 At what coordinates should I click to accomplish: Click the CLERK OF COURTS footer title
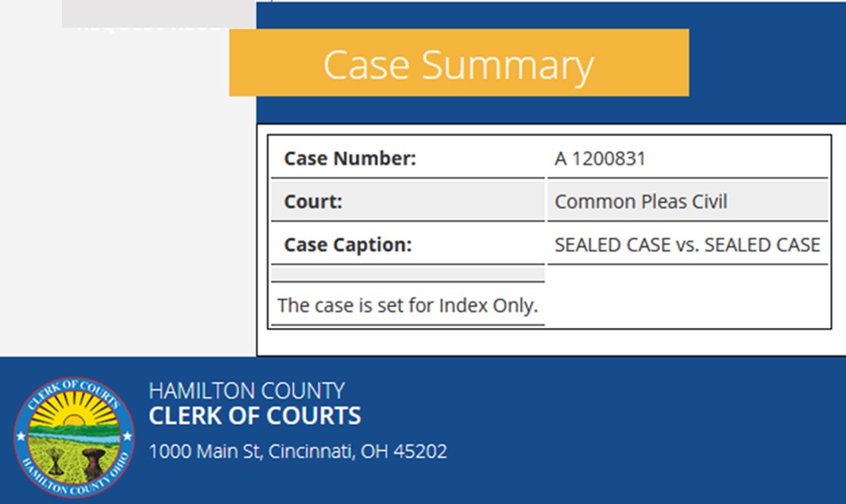[x=254, y=415]
